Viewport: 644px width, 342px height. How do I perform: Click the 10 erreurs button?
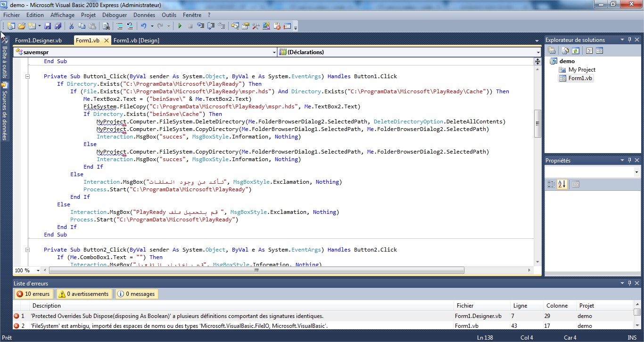click(x=33, y=293)
